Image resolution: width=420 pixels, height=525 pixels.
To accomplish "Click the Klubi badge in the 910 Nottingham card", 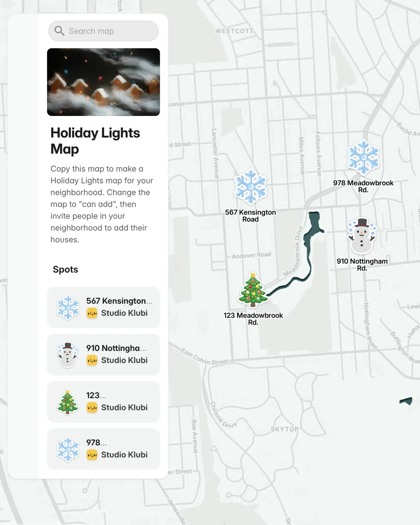I will pyautogui.click(x=92, y=360).
